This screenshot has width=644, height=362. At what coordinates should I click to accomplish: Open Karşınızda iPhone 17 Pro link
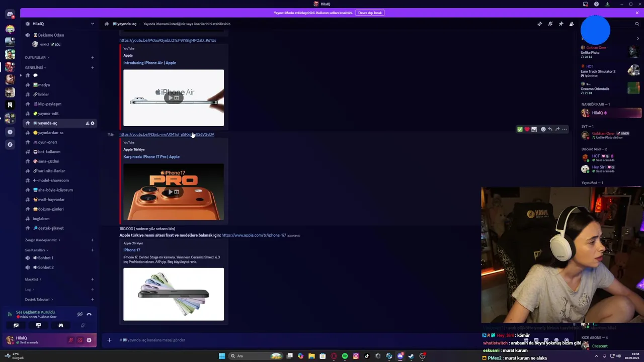151,157
